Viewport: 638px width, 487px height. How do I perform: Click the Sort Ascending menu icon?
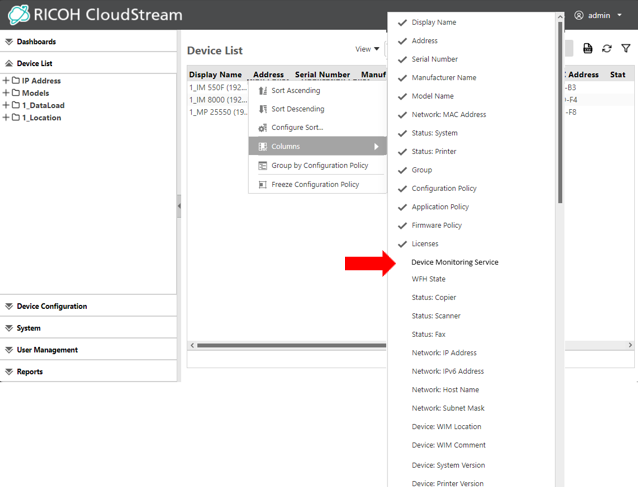[x=263, y=91]
